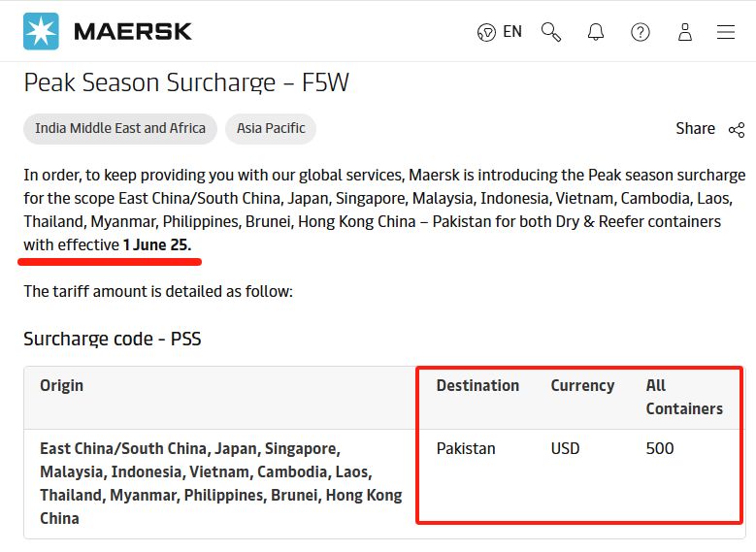Screen dimensions: 756x552
Task: Select the 500 amount cell
Action: pos(660,449)
